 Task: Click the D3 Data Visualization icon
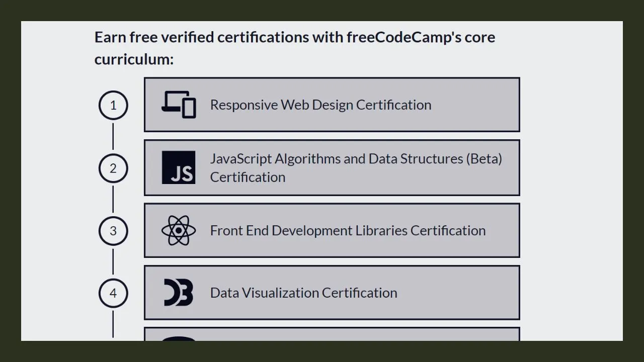179,293
